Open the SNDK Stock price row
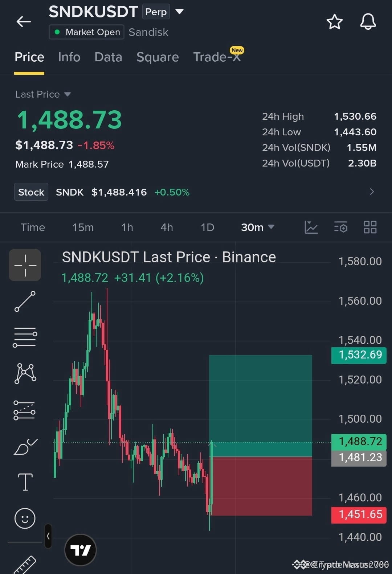This screenshot has height=574, width=392. 196,192
